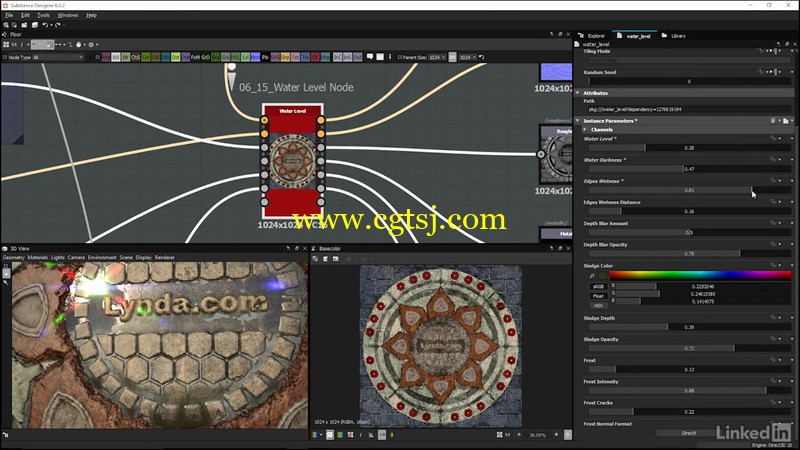Pick Sludge Color with eyedropper
Screen dimensions: 800x450
[x=592, y=276]
